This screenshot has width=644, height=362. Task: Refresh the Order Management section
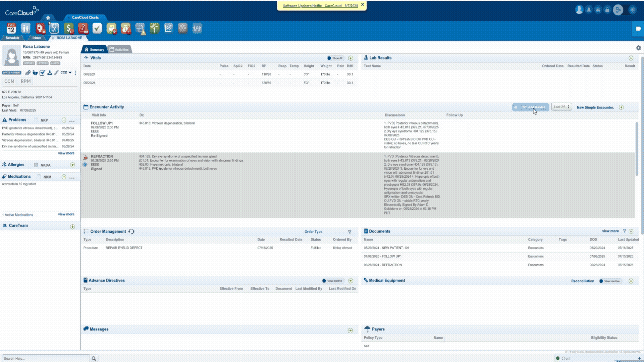coord(131,232)
